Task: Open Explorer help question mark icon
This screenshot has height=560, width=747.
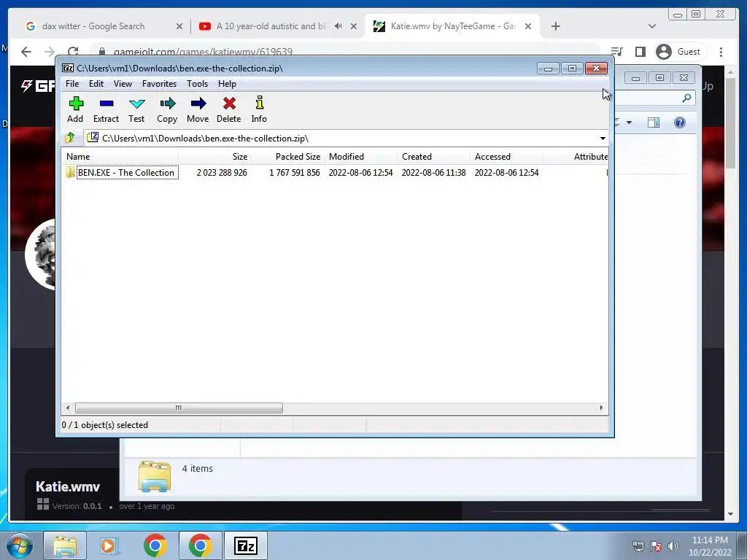Action: [x=680, y=122]
